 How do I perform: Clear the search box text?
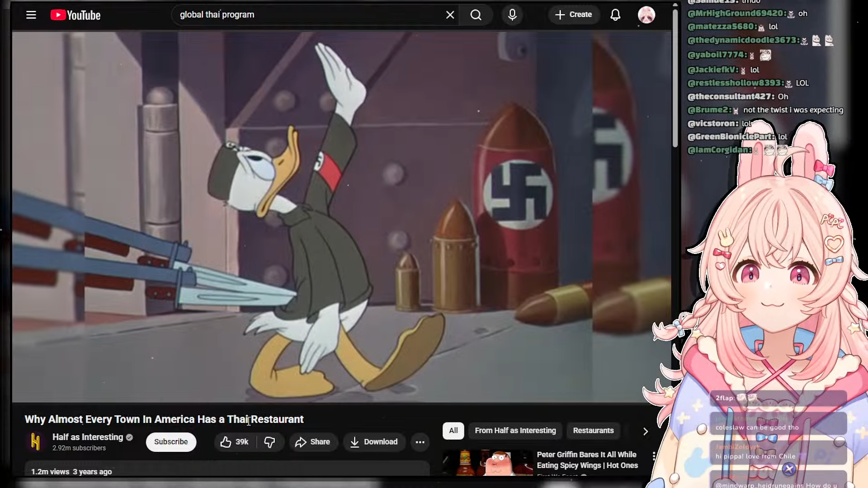coord(450,15)
